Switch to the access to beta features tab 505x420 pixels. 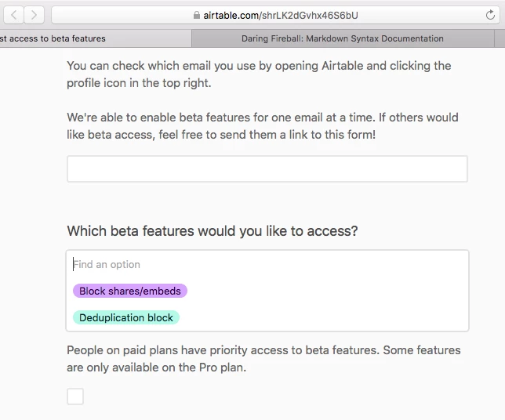coord(96,38)
